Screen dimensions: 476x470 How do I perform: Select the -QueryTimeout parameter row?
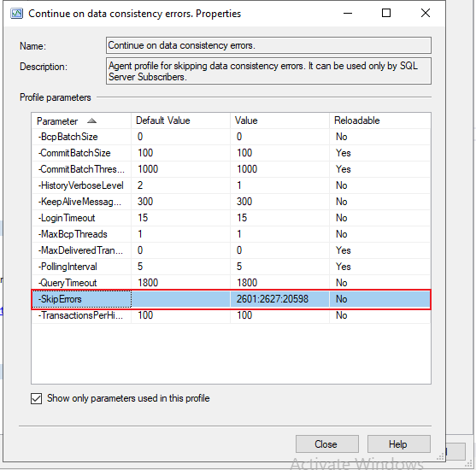(x=231, y=283)
